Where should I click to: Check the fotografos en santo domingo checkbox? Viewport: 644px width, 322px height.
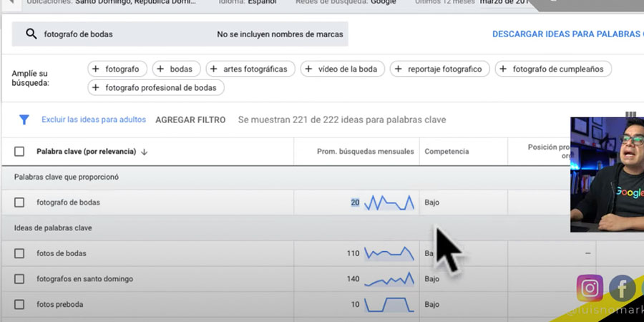[19, 279]
